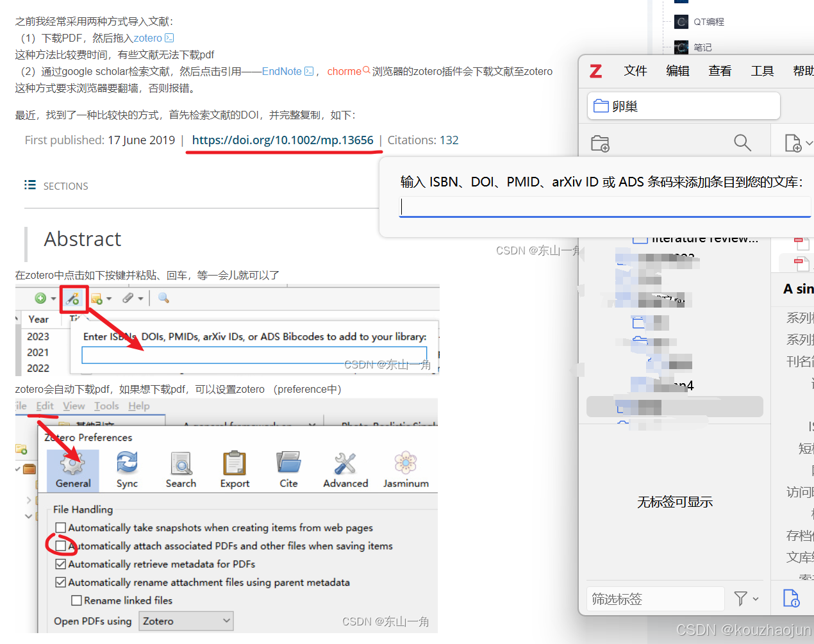Click the 笔记 column icon in sidebar
Image resolution: width=814 pixels, height=644 pixels.
point(682,47)
